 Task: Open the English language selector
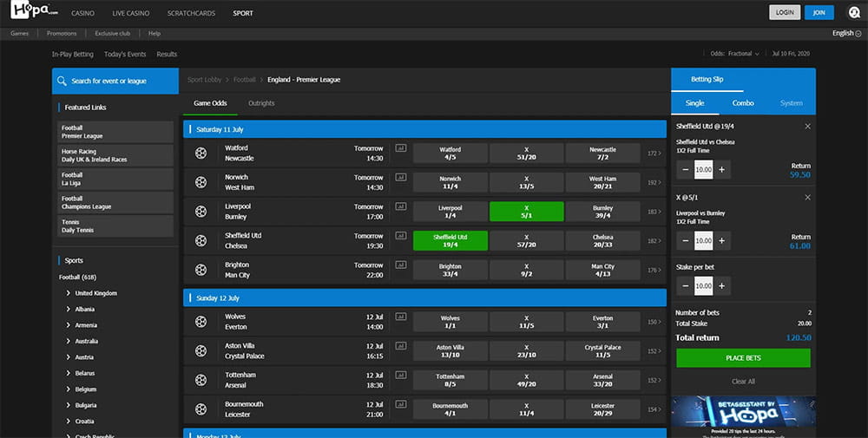coord(846,33)
